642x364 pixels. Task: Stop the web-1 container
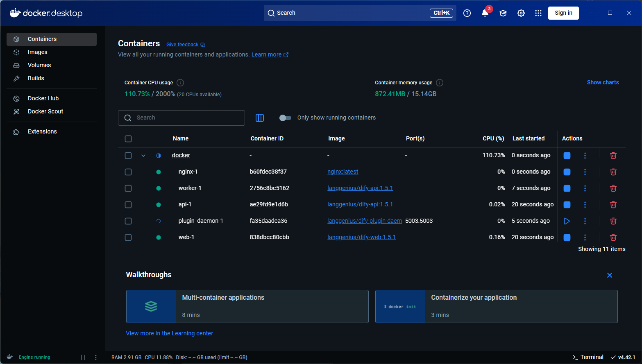(567, 237)
